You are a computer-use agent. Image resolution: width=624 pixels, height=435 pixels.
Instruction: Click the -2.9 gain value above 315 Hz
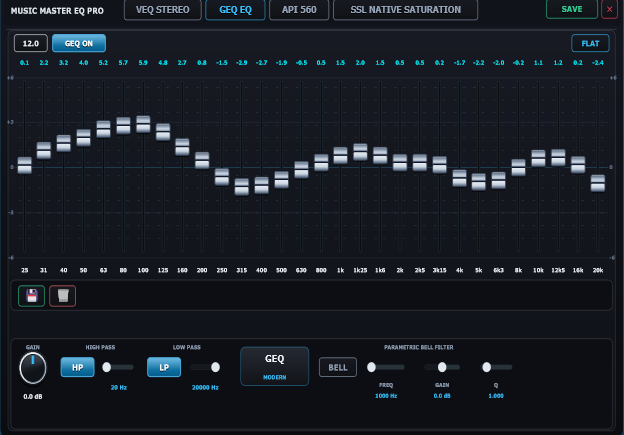[241, 63]
